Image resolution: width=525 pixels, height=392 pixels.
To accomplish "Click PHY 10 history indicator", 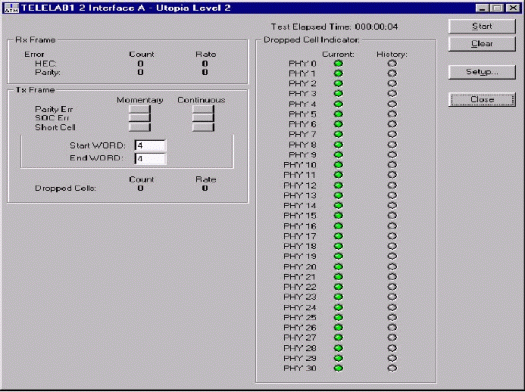I will point(392,165).
